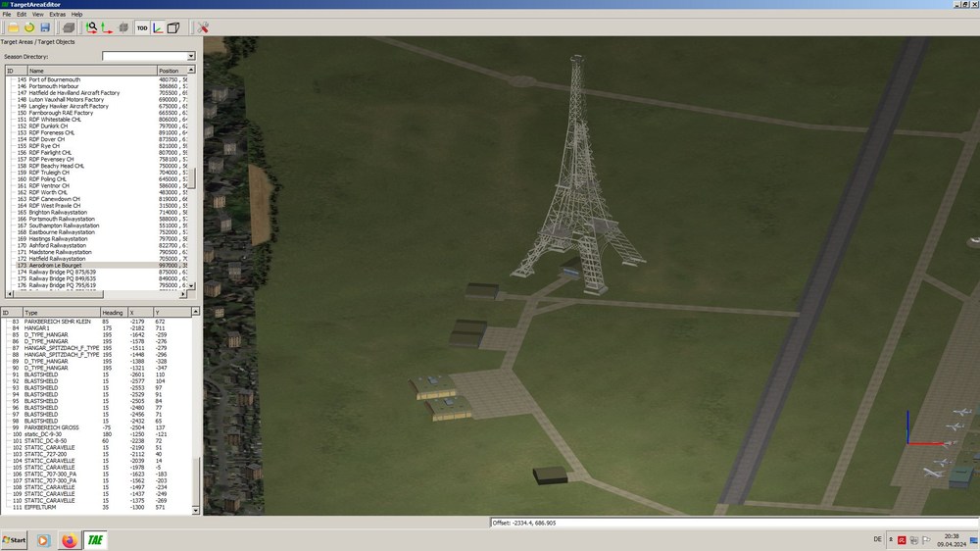
Task: Select Portsmouth Harbour target area
Action: pos(96,86)
